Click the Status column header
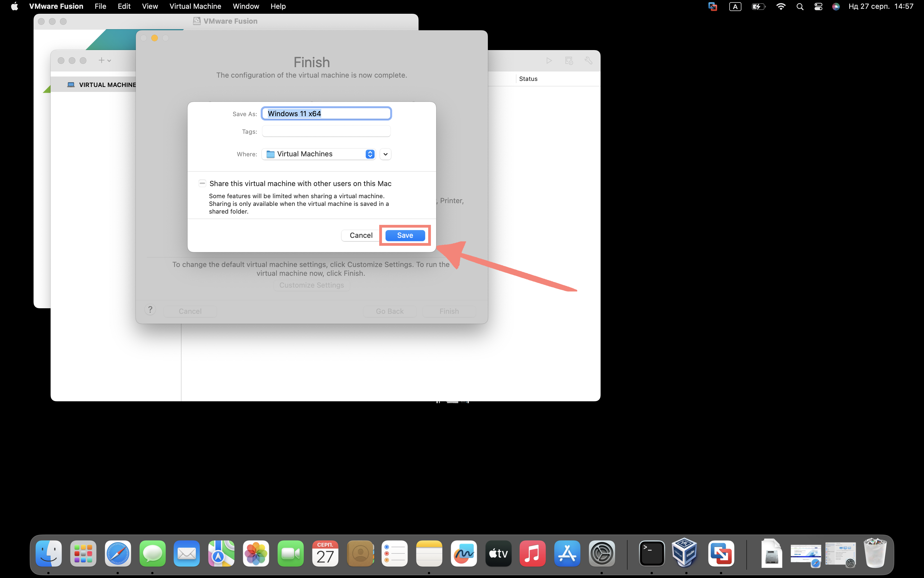The width and height of the screenshot is (924, 578). 528,79
